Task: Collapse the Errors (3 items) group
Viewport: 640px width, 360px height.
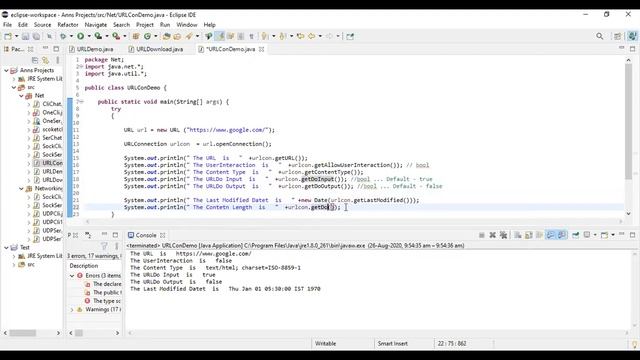Action: [x=72, y=276]
